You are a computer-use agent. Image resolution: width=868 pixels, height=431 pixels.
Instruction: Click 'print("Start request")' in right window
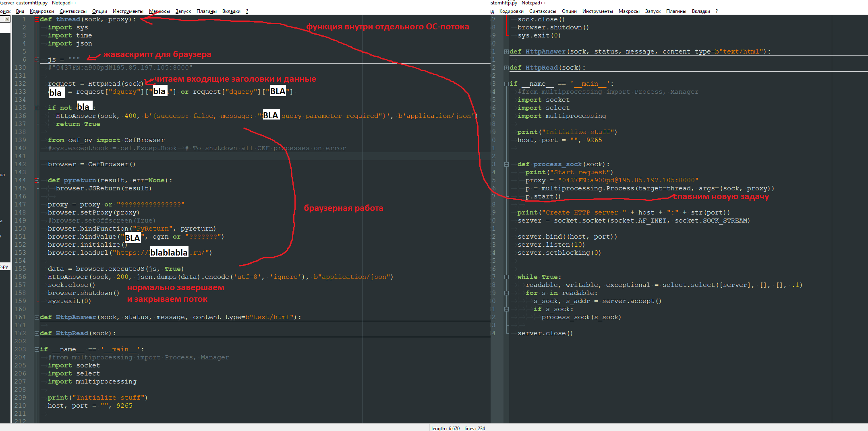(570, 172)
